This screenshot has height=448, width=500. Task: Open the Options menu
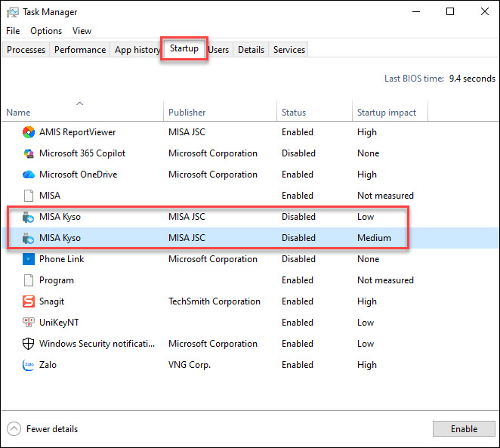tap(46, 31)
